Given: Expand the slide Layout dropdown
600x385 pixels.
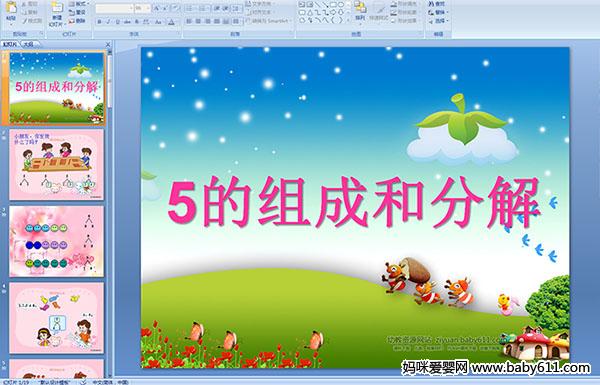Looking at the screenshot, I should (x=78, y=4).
